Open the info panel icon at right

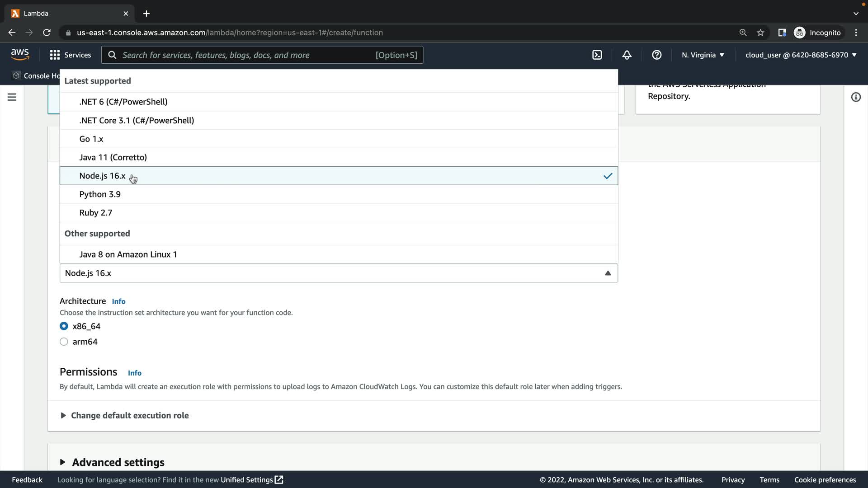(855, 97)
